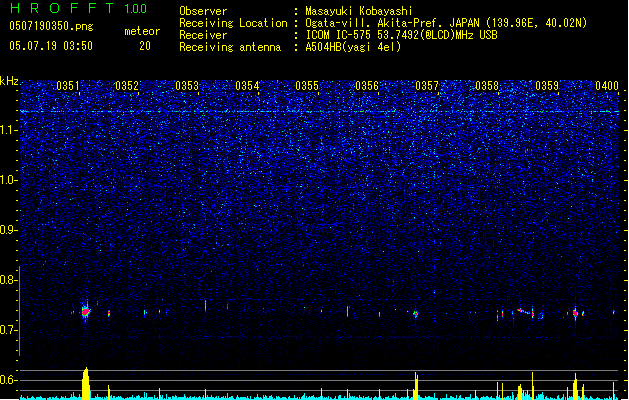Click the 1.0 kHz axis label

tap(9, 180)
